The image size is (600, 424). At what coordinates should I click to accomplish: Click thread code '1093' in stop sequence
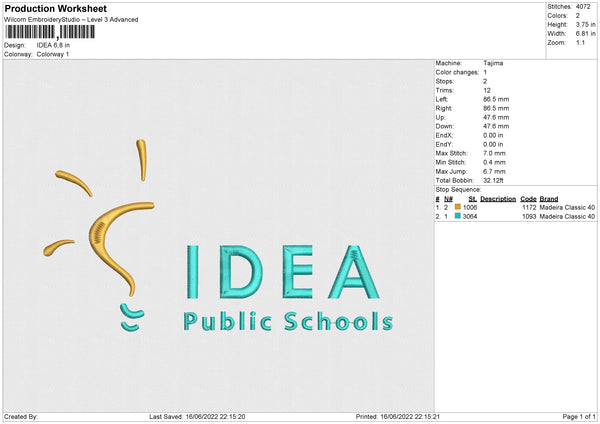pos(529,217)
